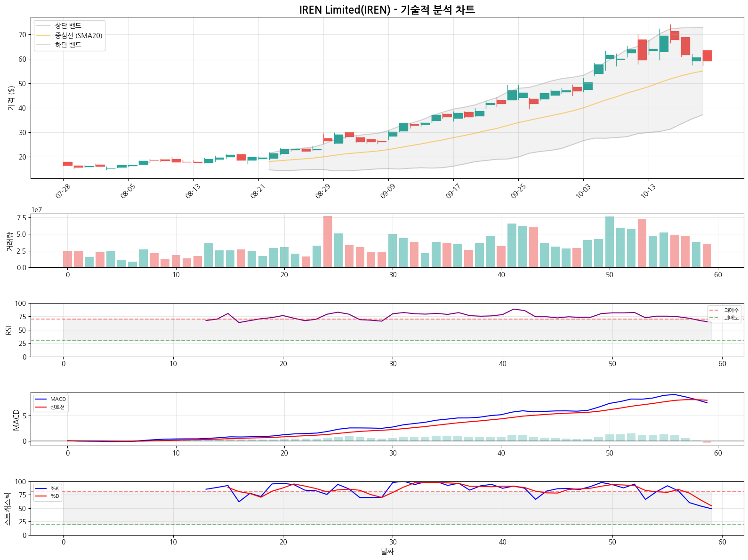Click the 가격 ($) axis label
748x560 pixels.
point(11,98)
